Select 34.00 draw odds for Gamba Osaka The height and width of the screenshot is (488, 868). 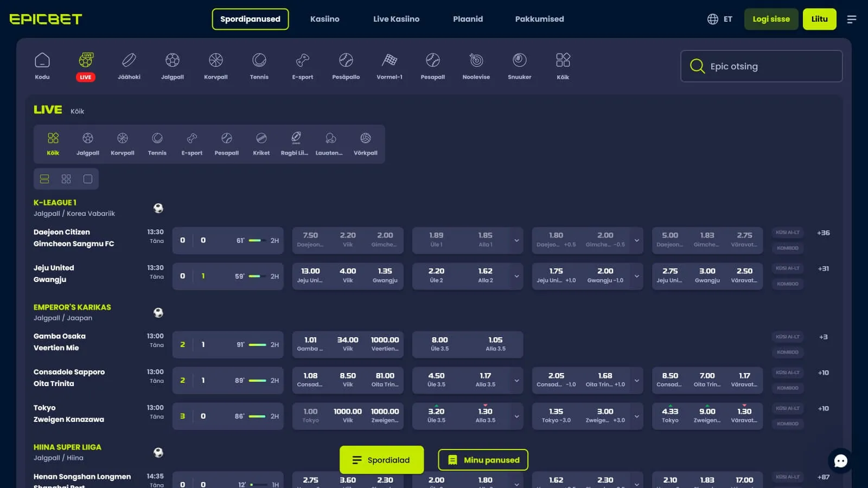point(347,344)
